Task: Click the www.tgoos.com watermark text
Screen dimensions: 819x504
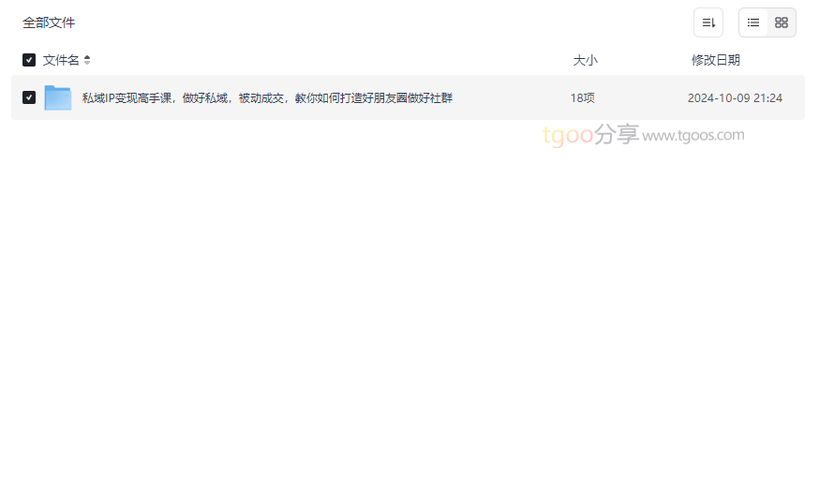Action: tap(693, 135)
